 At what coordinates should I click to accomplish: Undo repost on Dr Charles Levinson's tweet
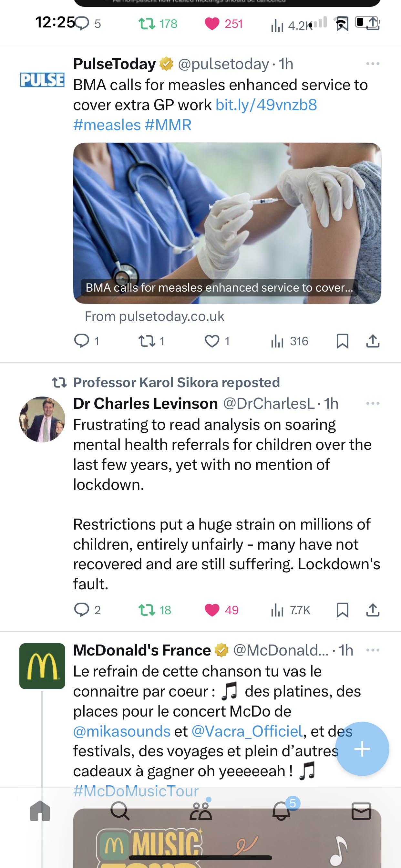pos(155,610)
